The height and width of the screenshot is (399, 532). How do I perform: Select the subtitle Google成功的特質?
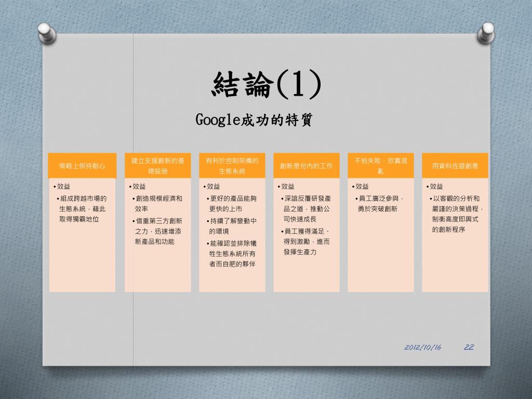tap(254, 119)
